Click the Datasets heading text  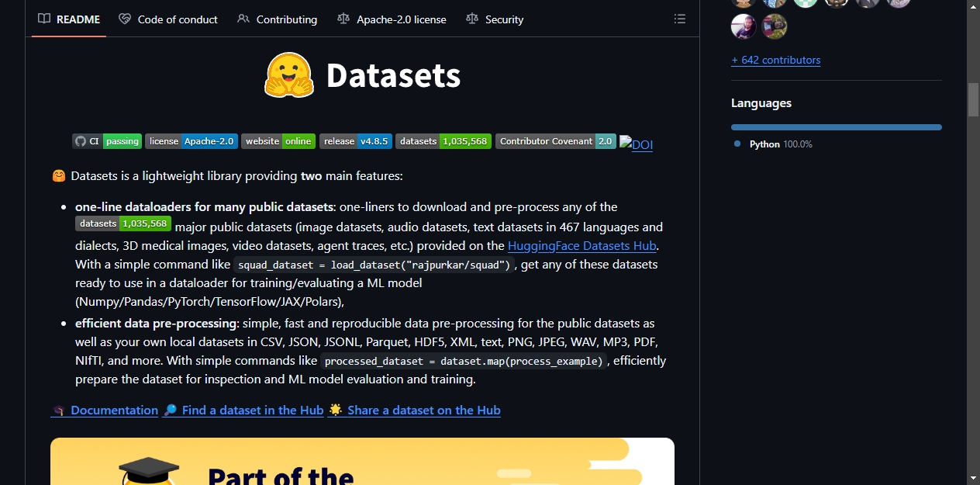tap(393, 75)
